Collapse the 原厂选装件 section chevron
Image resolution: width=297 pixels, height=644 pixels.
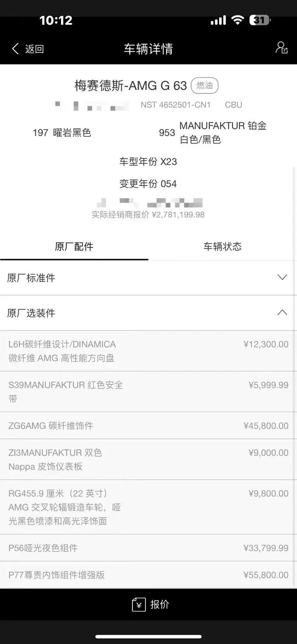[282, 312]
